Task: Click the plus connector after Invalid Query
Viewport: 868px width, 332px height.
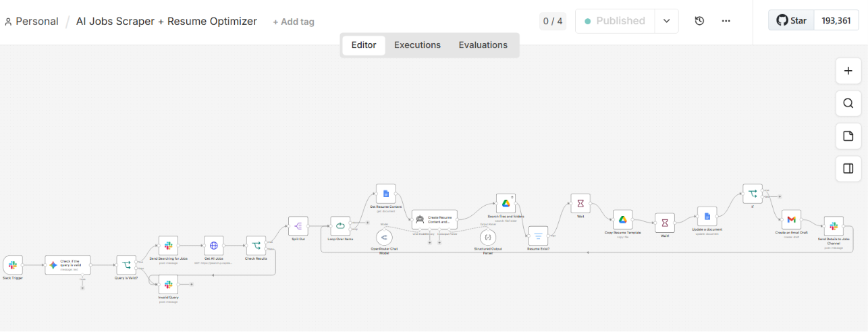Action: [192, 285]
